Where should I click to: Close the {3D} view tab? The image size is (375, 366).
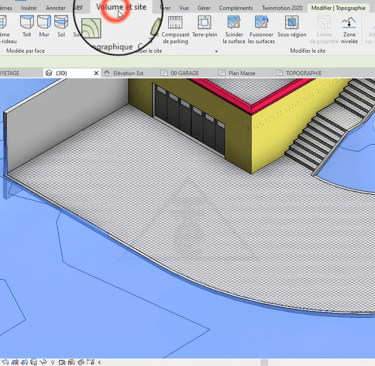96,73
